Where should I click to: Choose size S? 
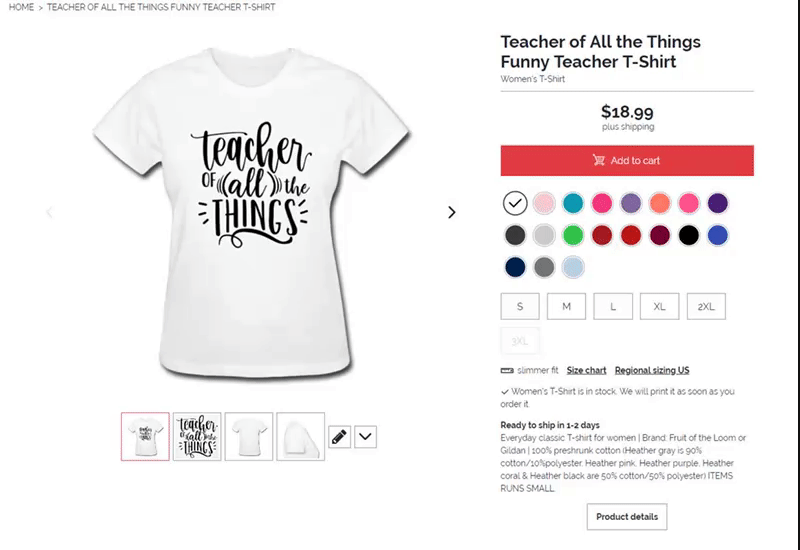click(520, 306)
